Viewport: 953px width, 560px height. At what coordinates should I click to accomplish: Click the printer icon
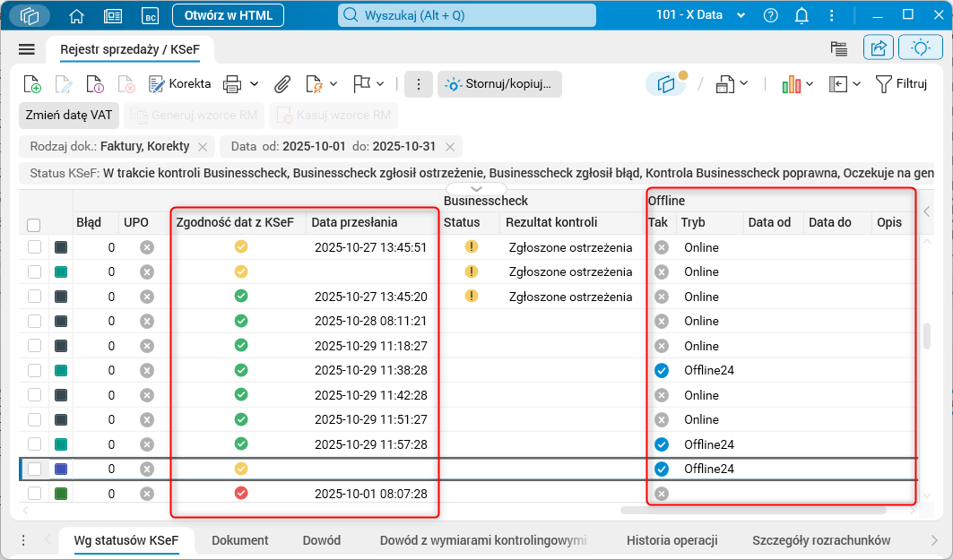[x=232, y=84]
